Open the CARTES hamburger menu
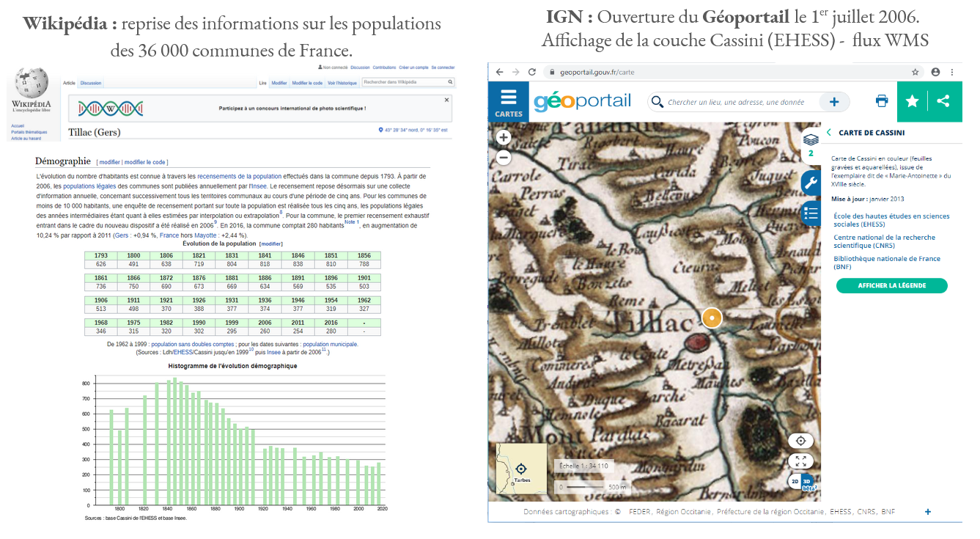Viewport: 980px width, 539px height. click(x=508, y=101)
